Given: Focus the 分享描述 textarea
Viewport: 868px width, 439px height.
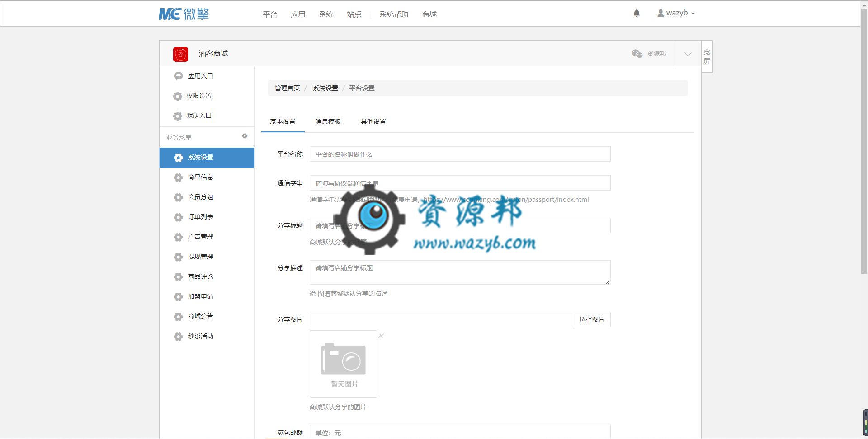Looking at the screenshot, I should (x=460, y=272).
